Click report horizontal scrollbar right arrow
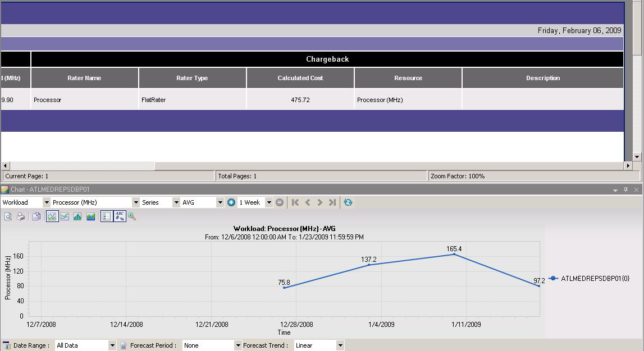The width and height of the screenshot is (644, 351). 628,165
